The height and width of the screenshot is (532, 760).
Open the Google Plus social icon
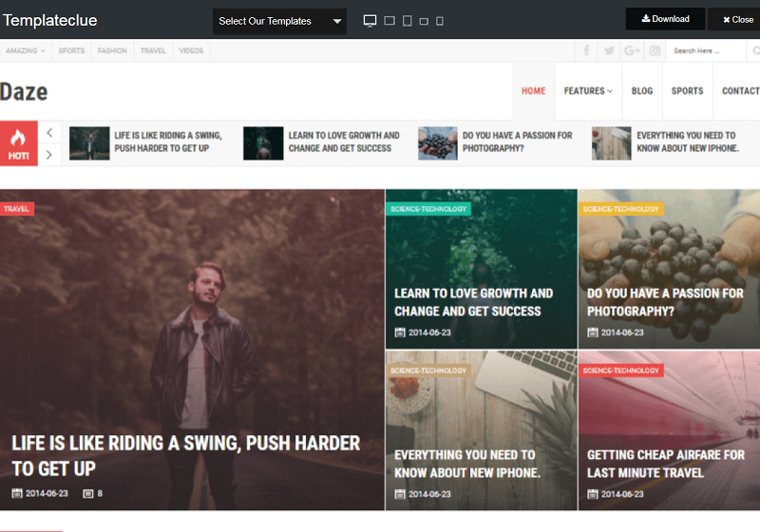coord(632,50)
